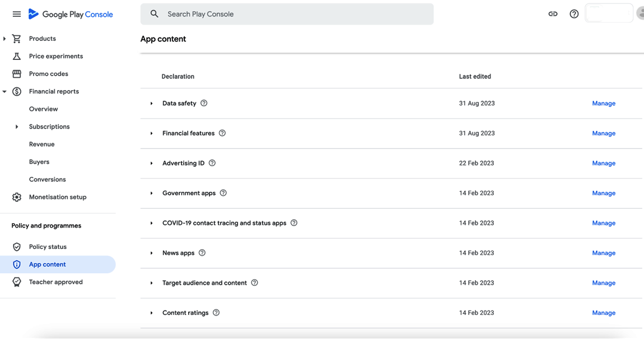Viewport: 644px width, 339px height.
Task: Click the copy link icon in header
Action: 553,14
